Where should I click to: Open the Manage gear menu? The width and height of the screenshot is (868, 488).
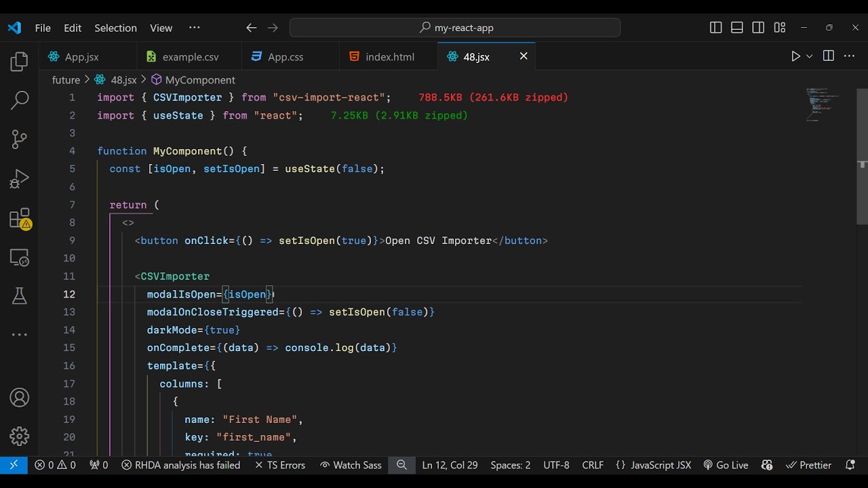click(19, 436)
